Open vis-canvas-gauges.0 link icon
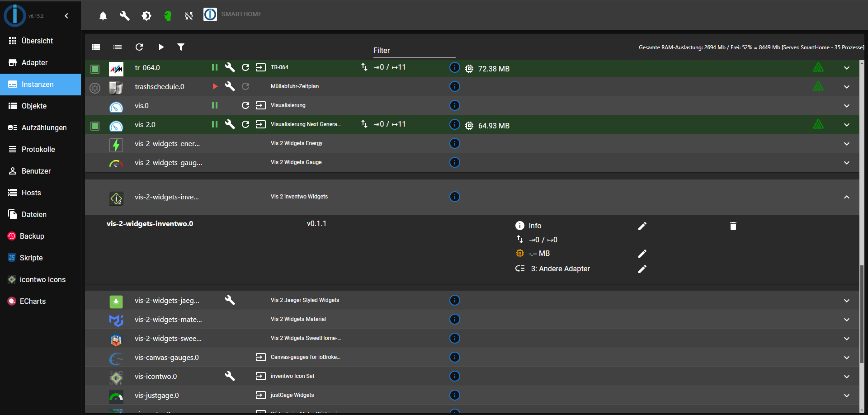Image resolution: width=868 pixels, height=415 pixels. tap(261, 357)
